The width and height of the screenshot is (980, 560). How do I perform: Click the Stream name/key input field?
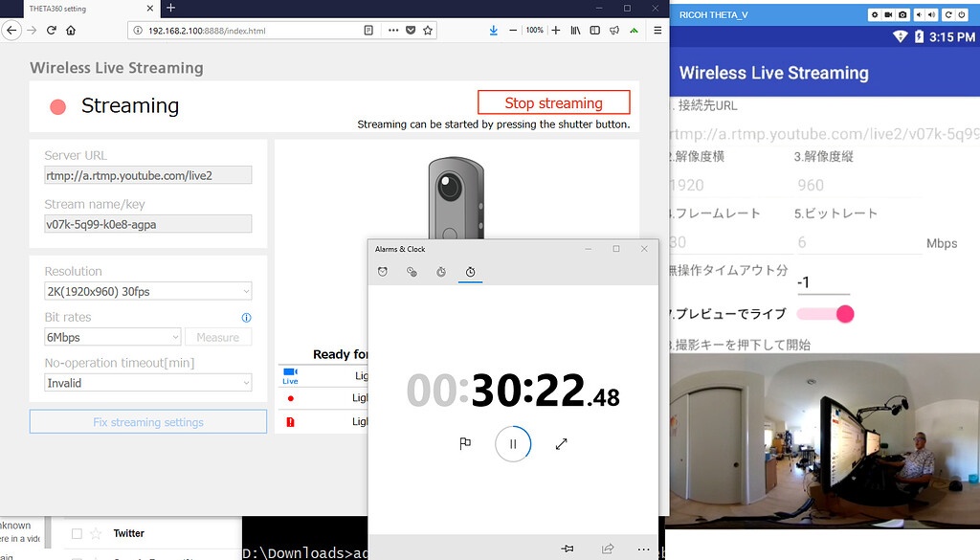point(147,223)
